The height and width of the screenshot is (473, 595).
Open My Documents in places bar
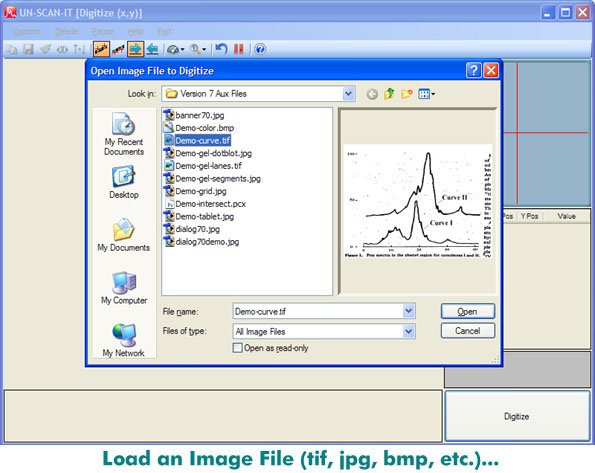[x=124, y=235]
